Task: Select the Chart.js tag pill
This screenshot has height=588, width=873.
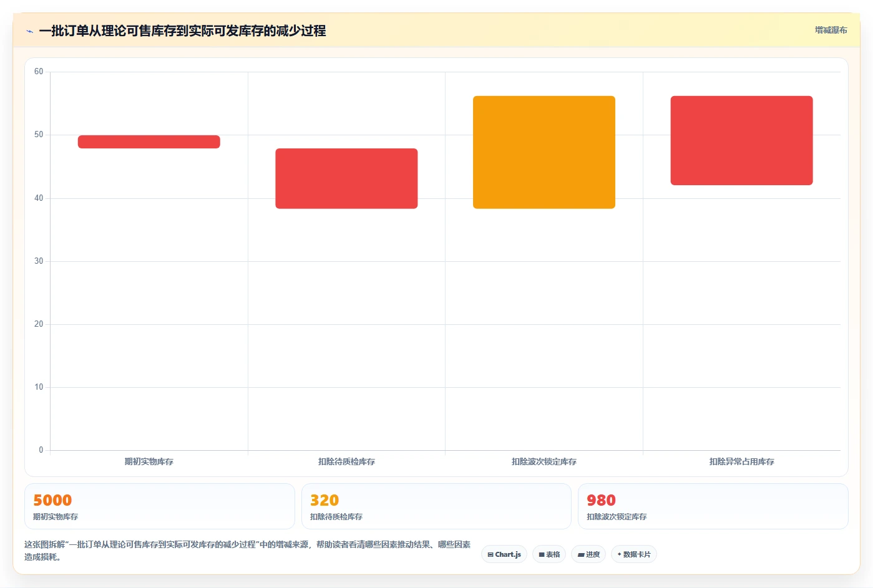Action: (x=504, y=554)
